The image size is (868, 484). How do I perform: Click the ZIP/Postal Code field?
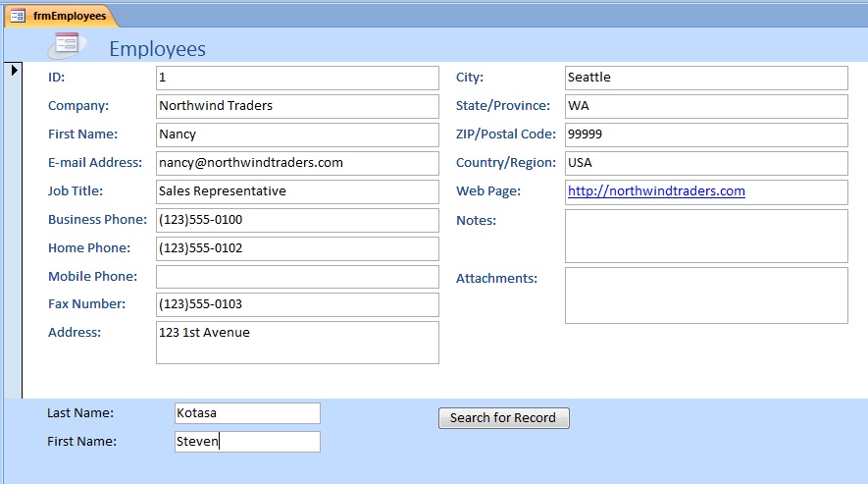(706, 134)
